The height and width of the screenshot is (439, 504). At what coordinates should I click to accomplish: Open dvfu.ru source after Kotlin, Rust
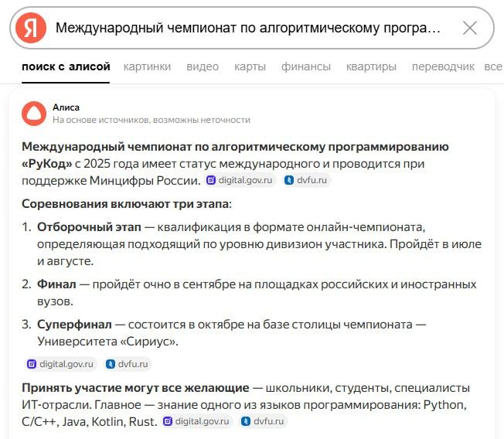tap(264, 421)
